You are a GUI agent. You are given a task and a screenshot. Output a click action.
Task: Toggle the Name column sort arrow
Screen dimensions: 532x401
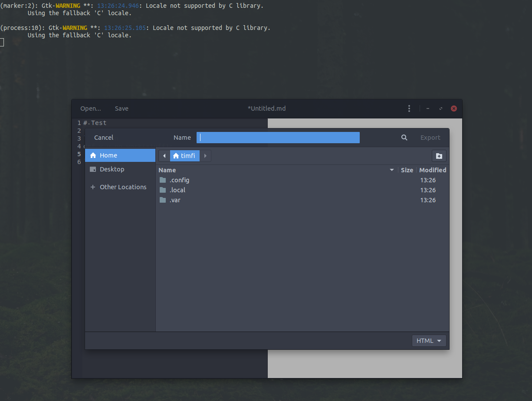392,170
